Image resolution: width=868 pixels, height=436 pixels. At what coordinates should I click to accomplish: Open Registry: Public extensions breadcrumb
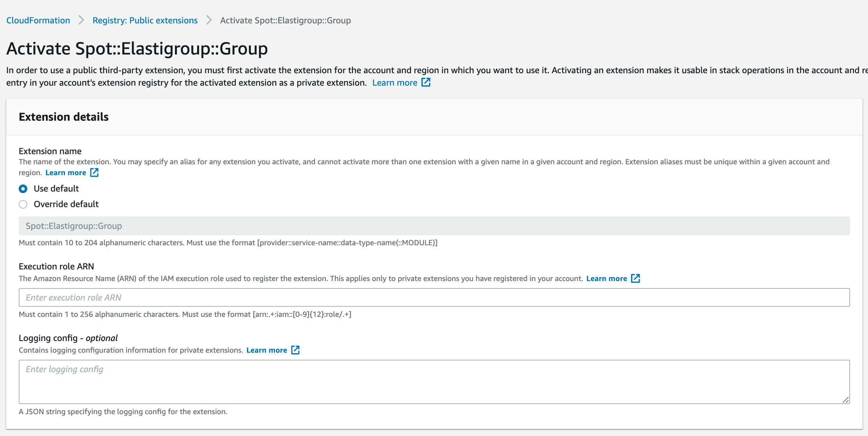145,20
